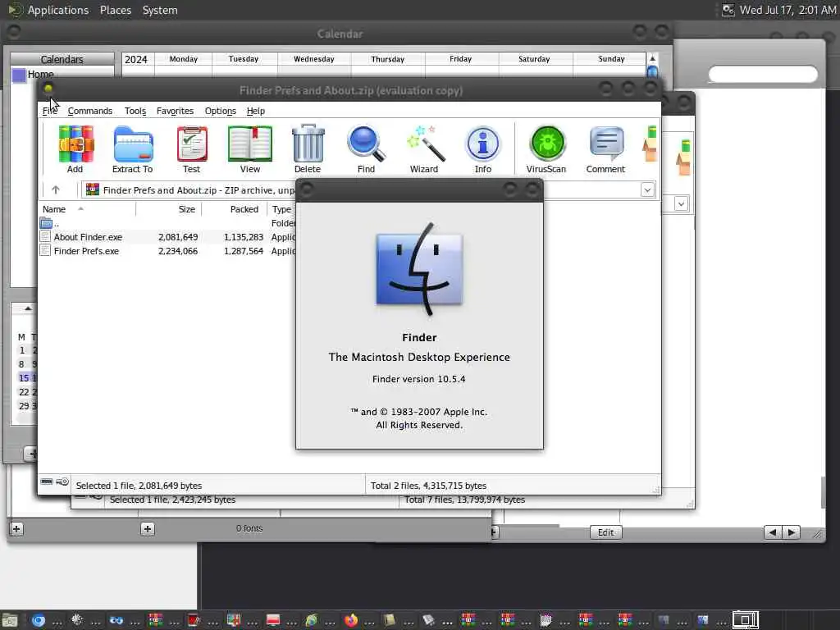Click the show desktop icon at taskbar left
This screenshot has width=840, height=630.
tap(10, 620)
